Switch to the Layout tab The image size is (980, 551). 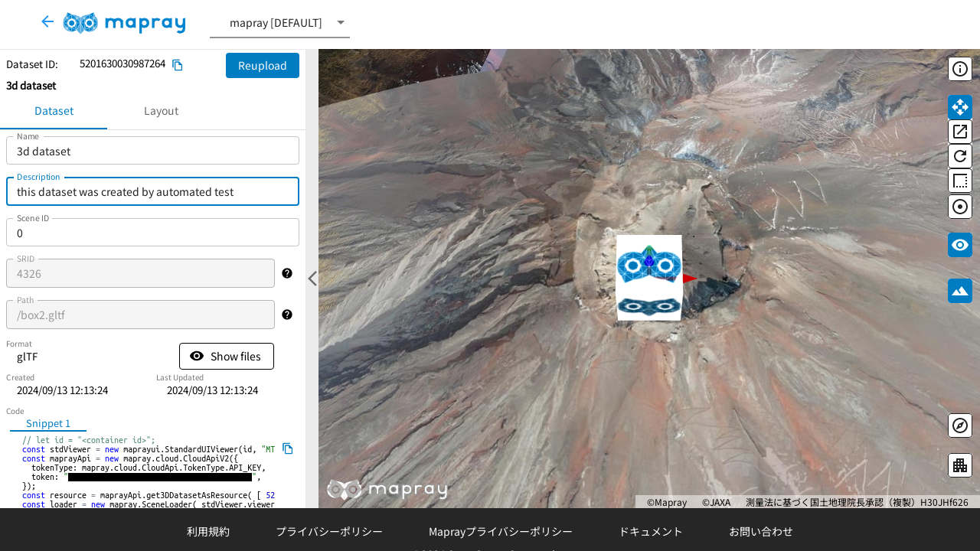161,111
